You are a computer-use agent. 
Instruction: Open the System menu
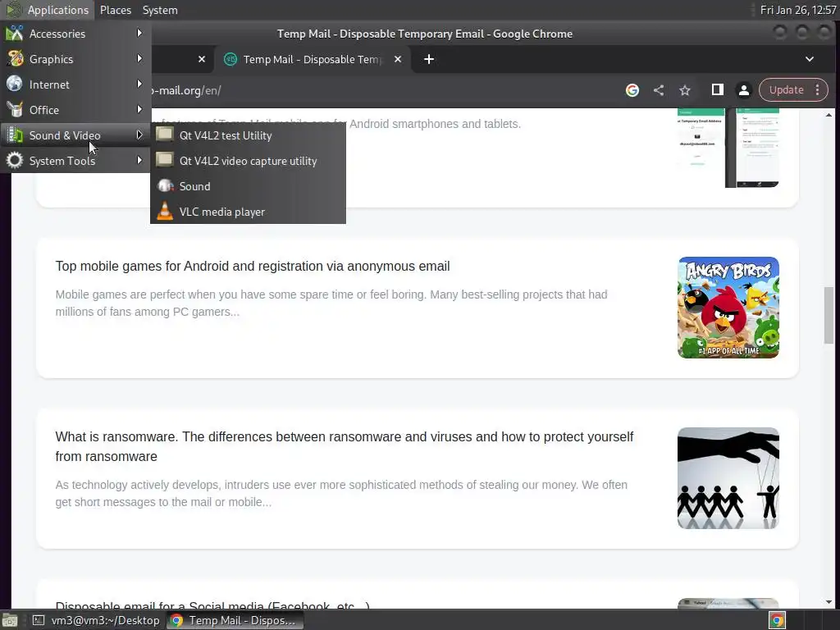(160, 10)
